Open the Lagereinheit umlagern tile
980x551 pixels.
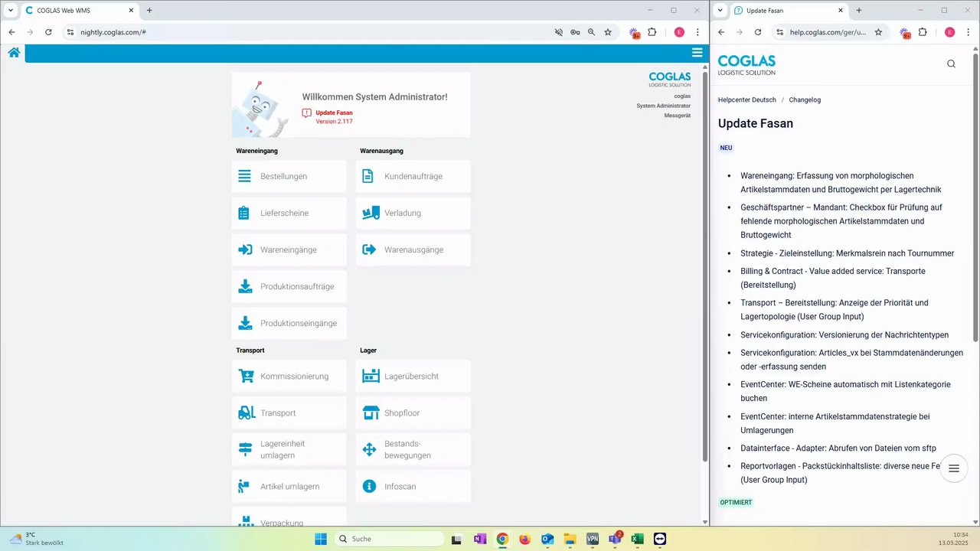[x=289, y=449]
